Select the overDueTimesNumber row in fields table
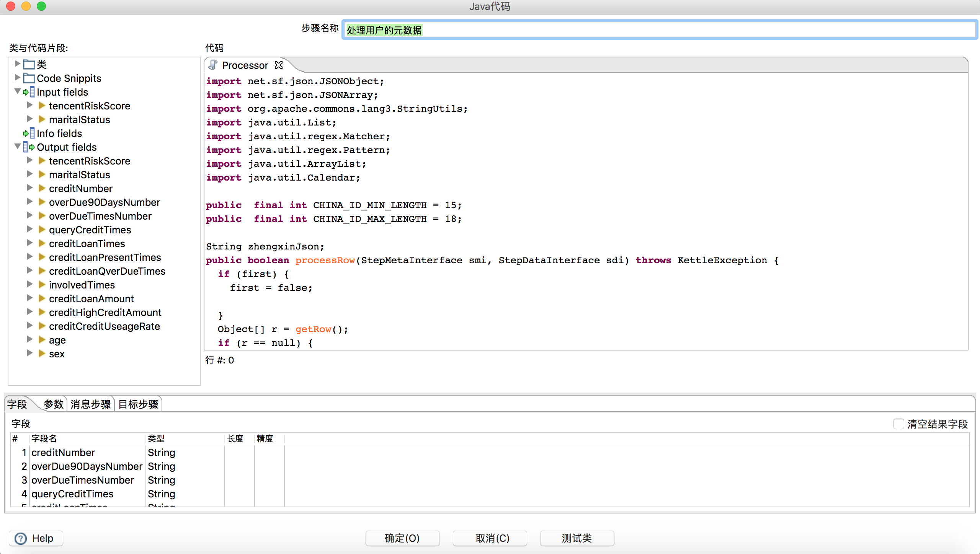Image resolution: width=980 pixels, height=554 pixels. point(83,480)
